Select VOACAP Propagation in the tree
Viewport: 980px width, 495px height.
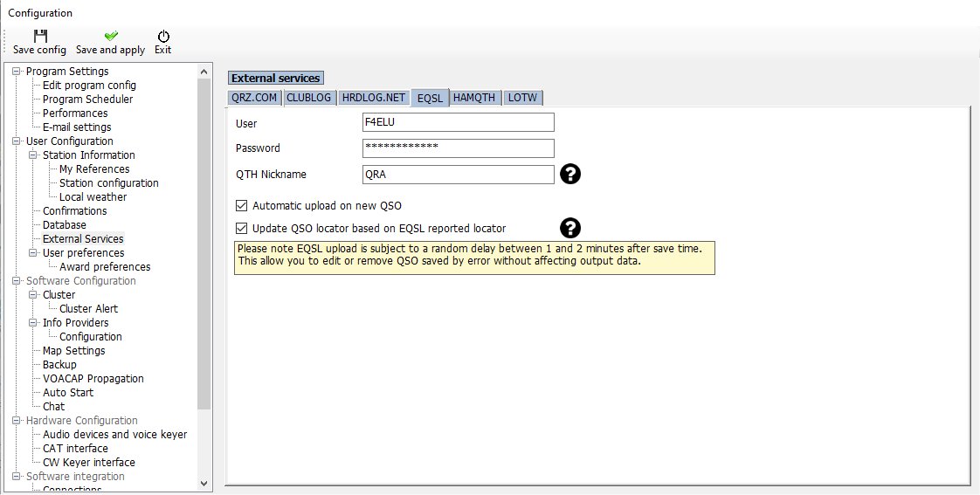(93, 379)
